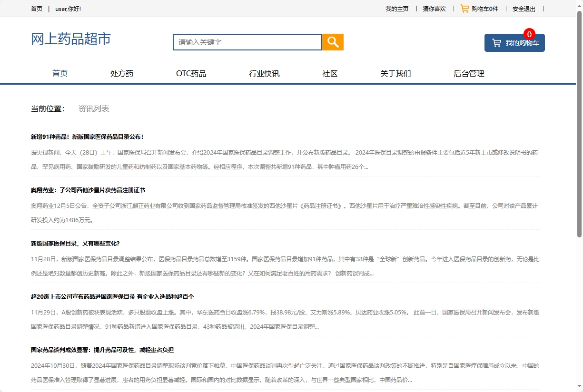
Task: Open 我的主页 in the top bar
Action: pyautogui.click(x=397, y=8)
